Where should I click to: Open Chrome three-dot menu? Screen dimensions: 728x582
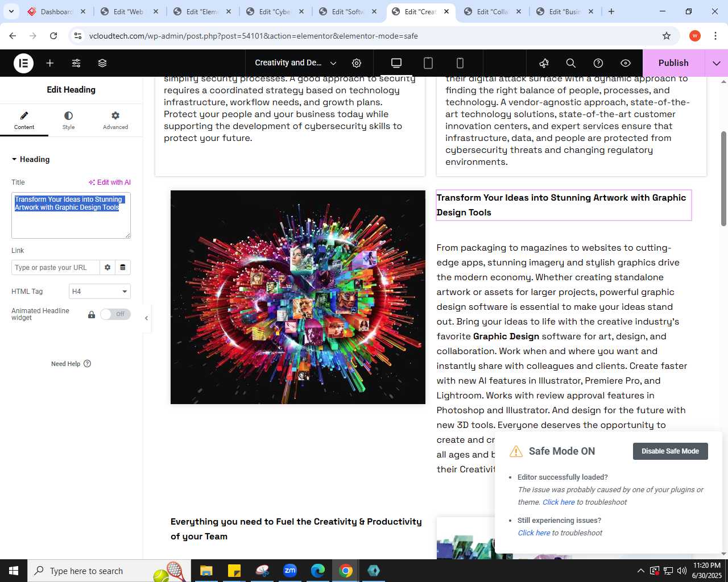pyautogui.click(x=715, y=36)
